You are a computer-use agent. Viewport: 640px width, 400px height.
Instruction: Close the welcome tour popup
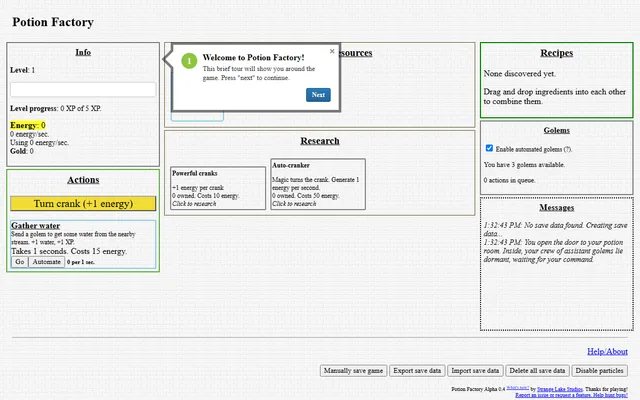pyautogui.click(x=332, y=51)
